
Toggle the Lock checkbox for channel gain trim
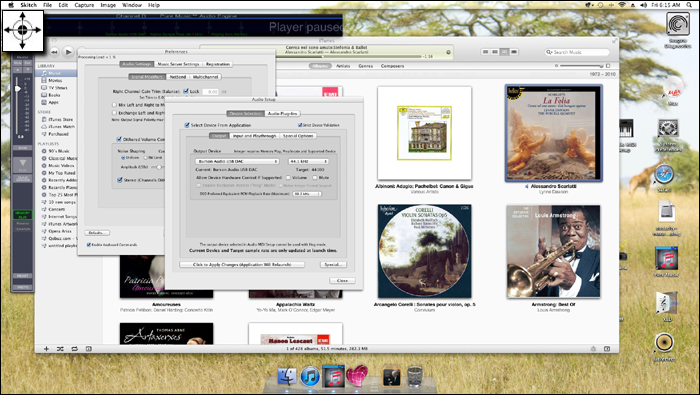pyautogui.click(x=186, y=91)
